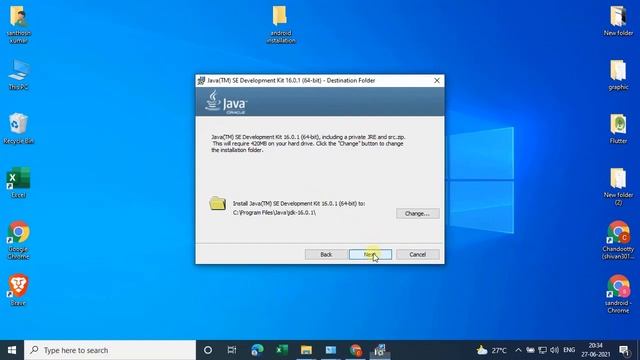Select the Chandootty Chrome profile shortcut
The height and width of the screenshot is (360, 640).
click(618, 240)
